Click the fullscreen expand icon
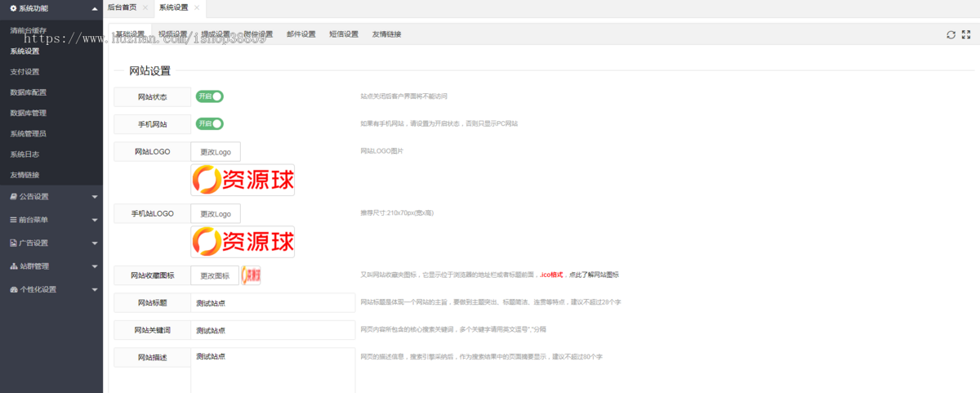 click(966, 34)
